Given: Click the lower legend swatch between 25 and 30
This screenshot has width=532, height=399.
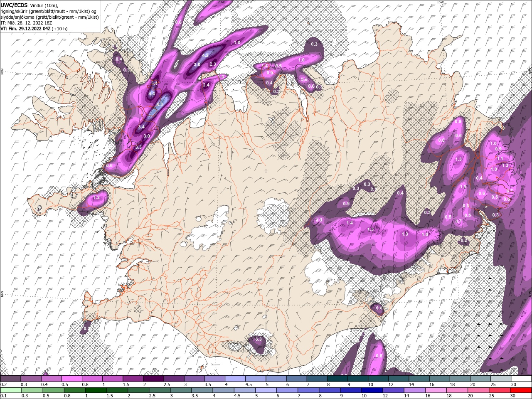Looking at the screenshot, I should click(499, 390).
